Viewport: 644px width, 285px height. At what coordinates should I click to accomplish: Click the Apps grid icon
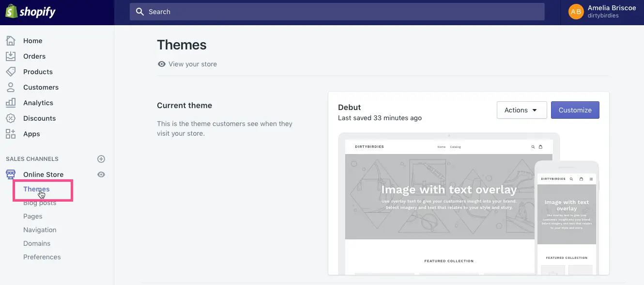tap(11, 134)
